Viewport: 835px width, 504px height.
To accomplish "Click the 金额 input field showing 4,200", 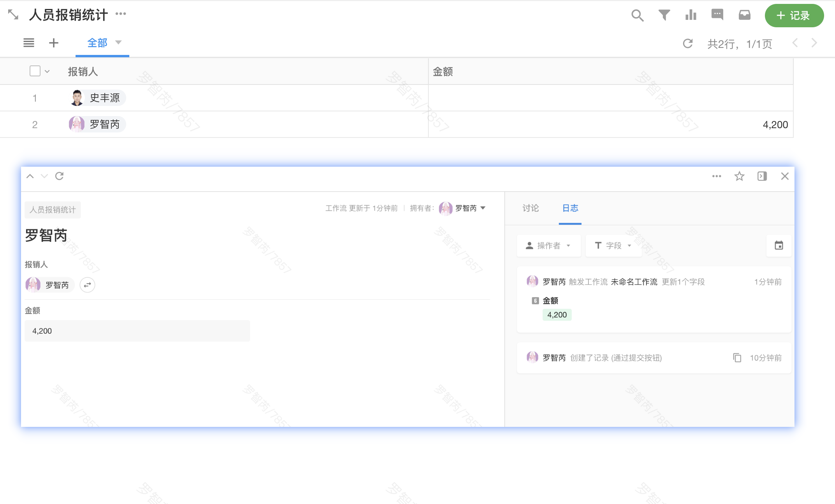I will (137, 331).
